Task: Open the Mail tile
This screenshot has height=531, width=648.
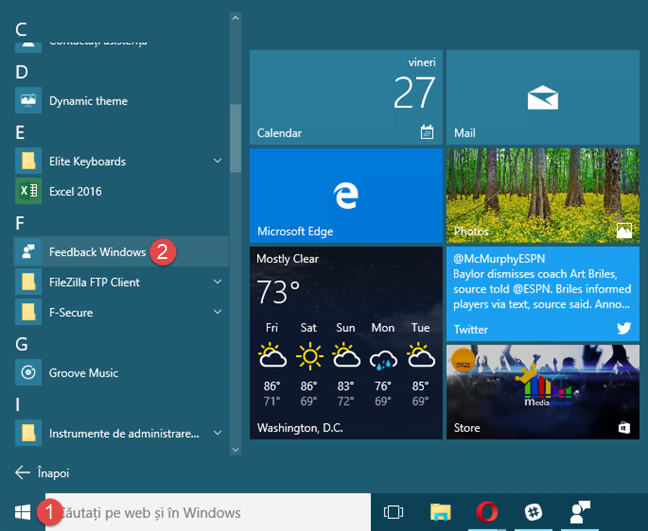Action: 543,98
